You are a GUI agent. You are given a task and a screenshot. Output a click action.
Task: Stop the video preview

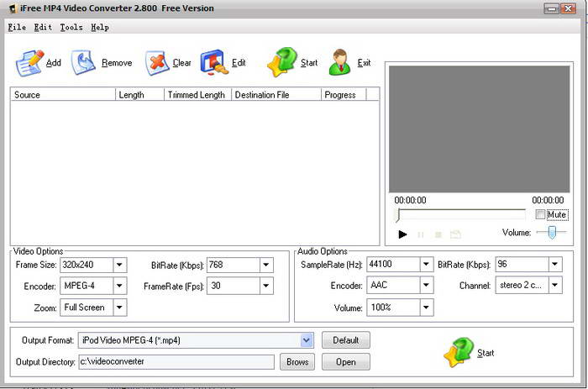click(438, 234)
